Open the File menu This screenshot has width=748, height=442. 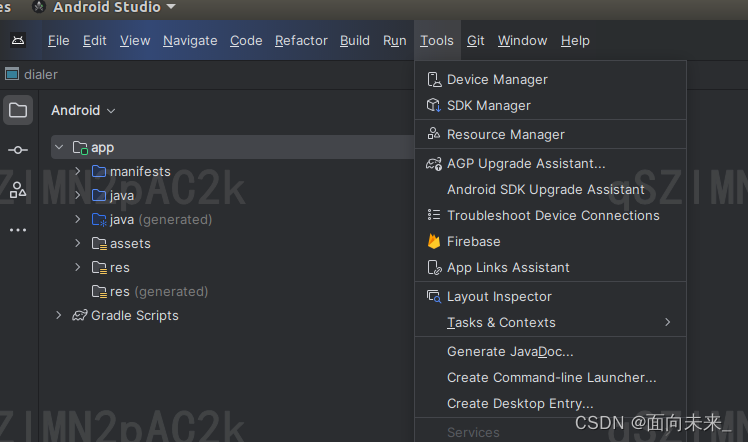pyautogui.click(x=59, y=41)
